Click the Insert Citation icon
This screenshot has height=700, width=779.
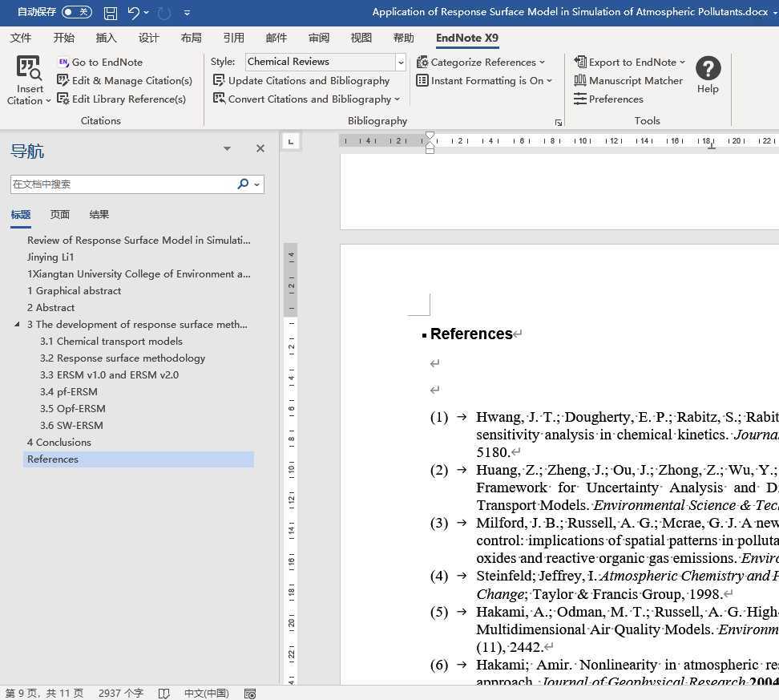click(29, 67)
